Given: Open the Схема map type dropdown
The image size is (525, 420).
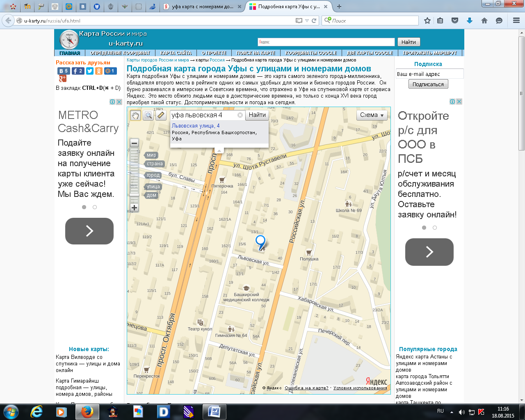Looking at the screenshot, I should 372,115.
